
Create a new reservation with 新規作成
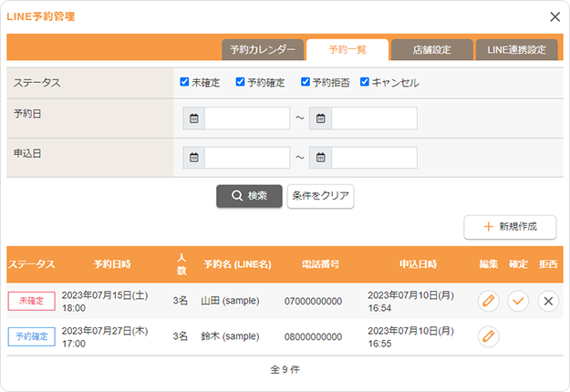click(510, 226)
